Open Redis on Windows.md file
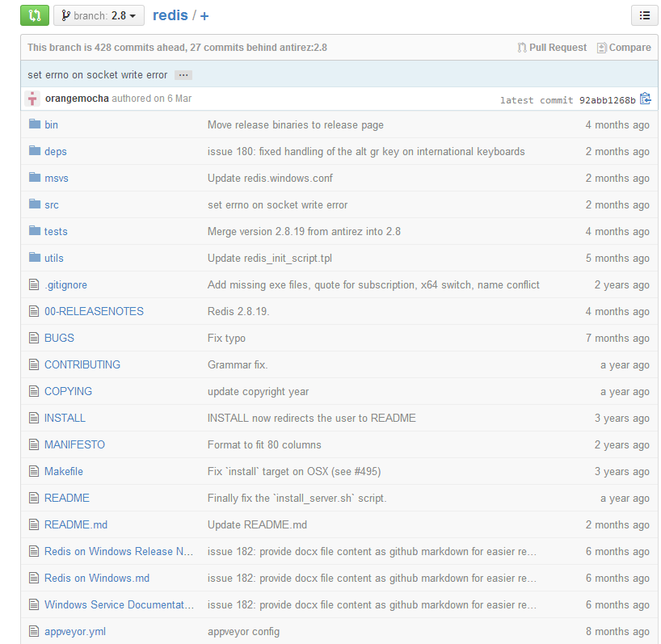 coord(97,578)
